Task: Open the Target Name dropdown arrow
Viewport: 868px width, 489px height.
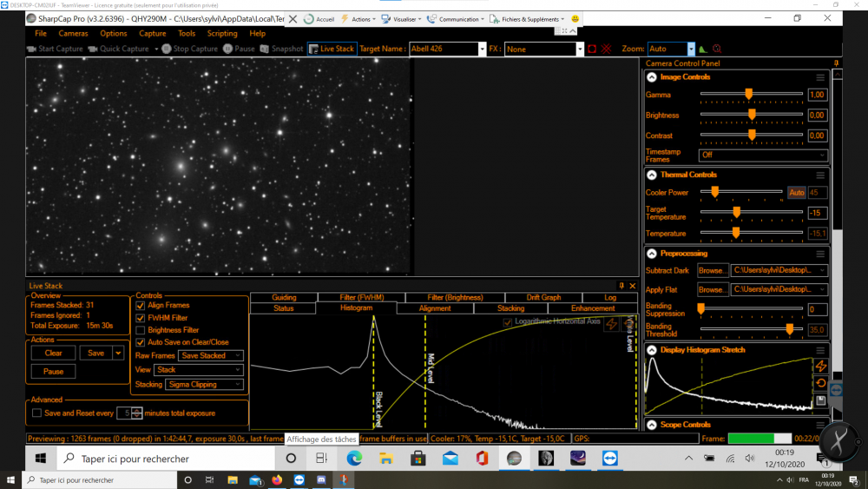Action: coord(482,49)
